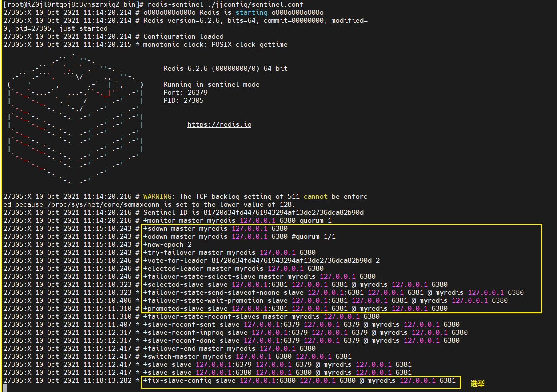Click '+slave-reconf-sent slave' entry
The height and width of the screenshot is (392, 557).
(302, 324)
